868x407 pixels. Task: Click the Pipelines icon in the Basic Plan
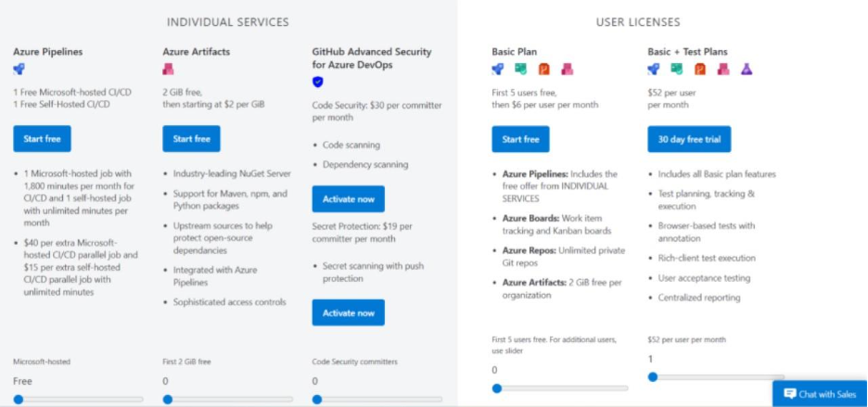point(498,70)
